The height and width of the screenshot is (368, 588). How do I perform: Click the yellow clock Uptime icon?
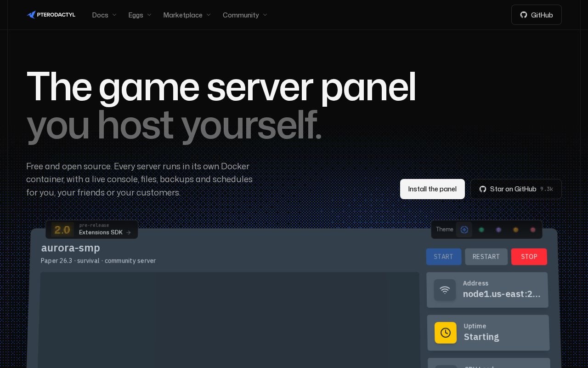tap(446, 333)
